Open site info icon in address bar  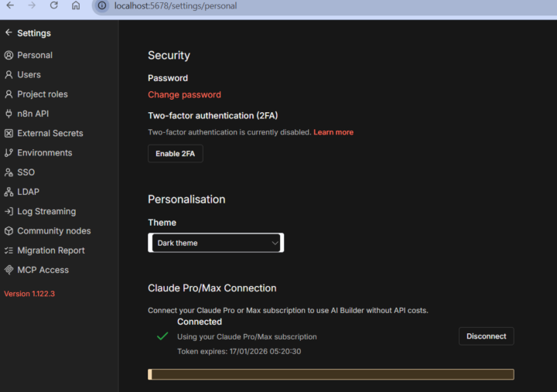[102, 5]
